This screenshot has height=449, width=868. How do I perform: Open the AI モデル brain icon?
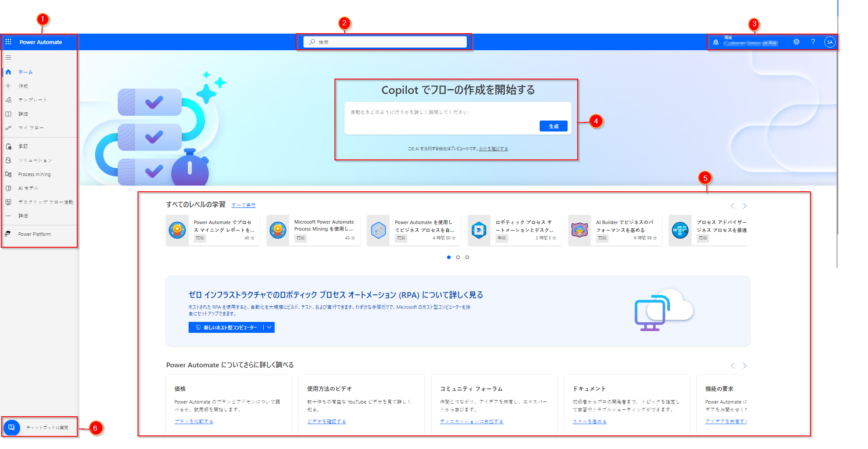coord(8,188)
